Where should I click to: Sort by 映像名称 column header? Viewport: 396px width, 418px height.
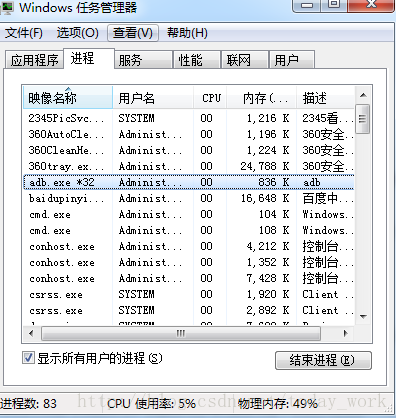point(68,98)
